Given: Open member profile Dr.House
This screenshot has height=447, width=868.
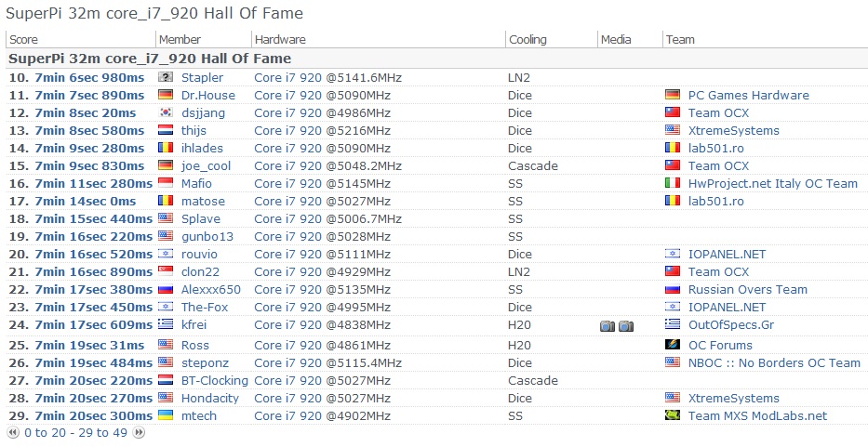Looking at the screenshot, I should (x=208, y=95).
